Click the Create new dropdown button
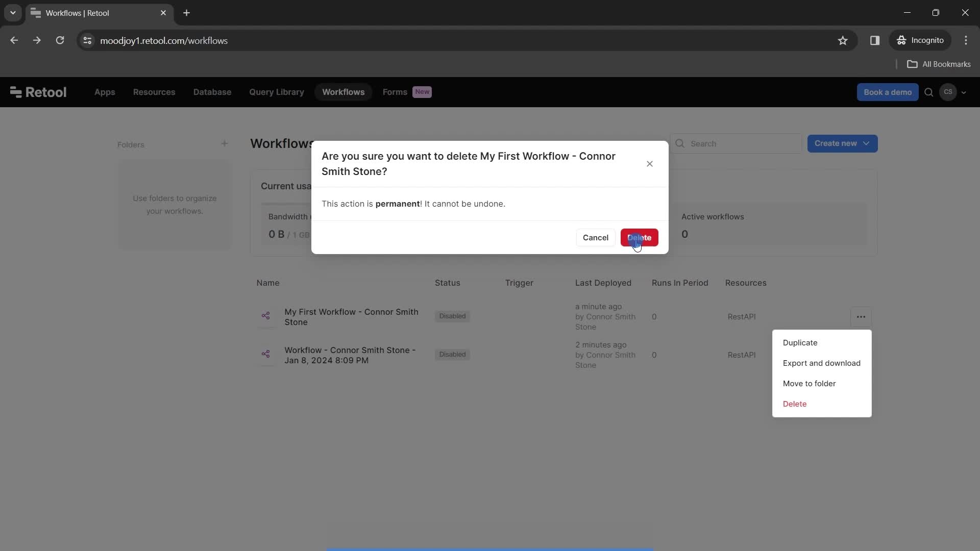 pyautogui.click(x=842, y=143)
